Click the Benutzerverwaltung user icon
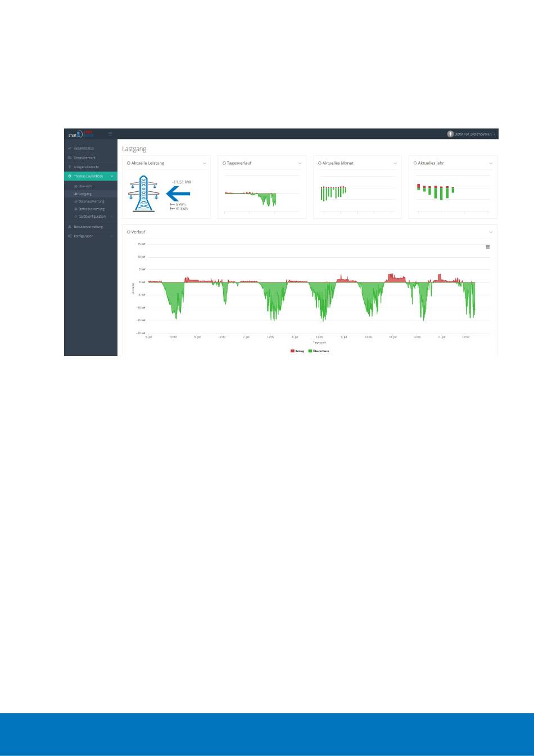Image resolution: width=534 pixels, height=756 pixels. pyautogui.click(x=69, y=226)
